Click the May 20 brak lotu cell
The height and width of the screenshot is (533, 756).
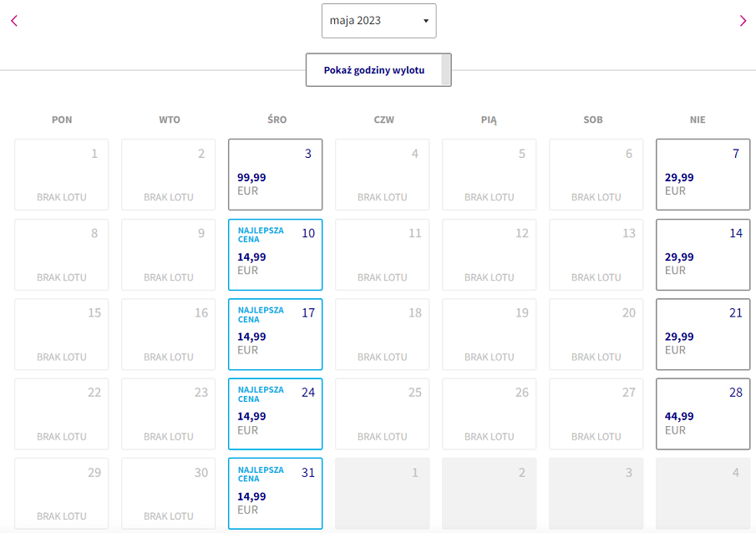[x=596, y=334]
